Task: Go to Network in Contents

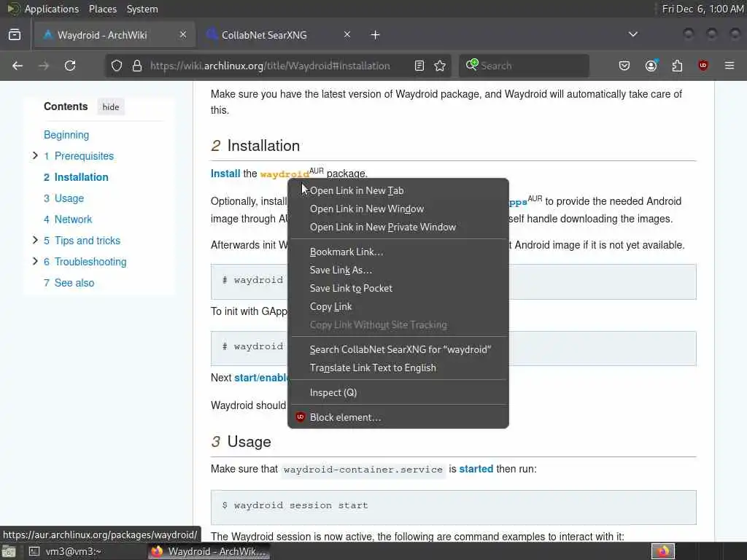Action: pyautogui.click(x=68, y=219)
